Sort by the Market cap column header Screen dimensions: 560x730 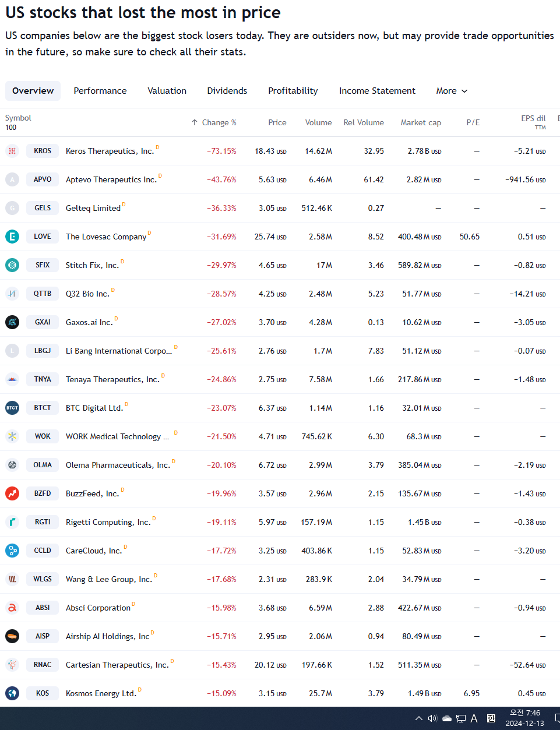click(x=421, y=122)
